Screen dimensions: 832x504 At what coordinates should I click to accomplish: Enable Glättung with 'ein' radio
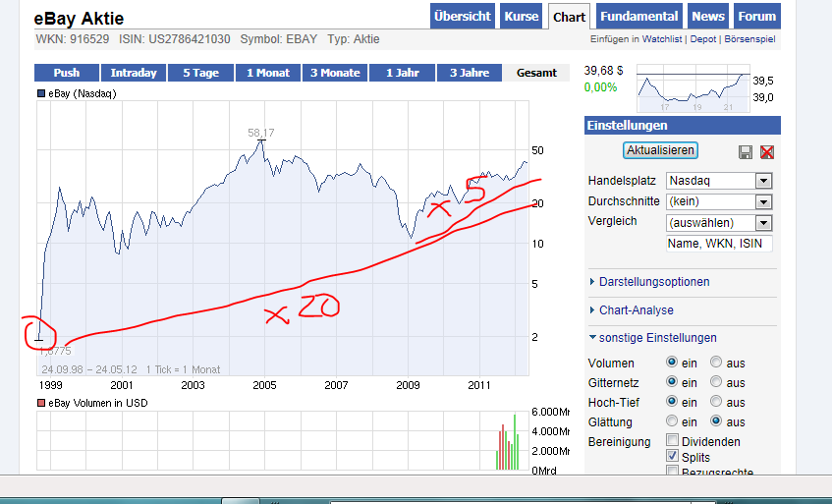click(x=672, y=420)
